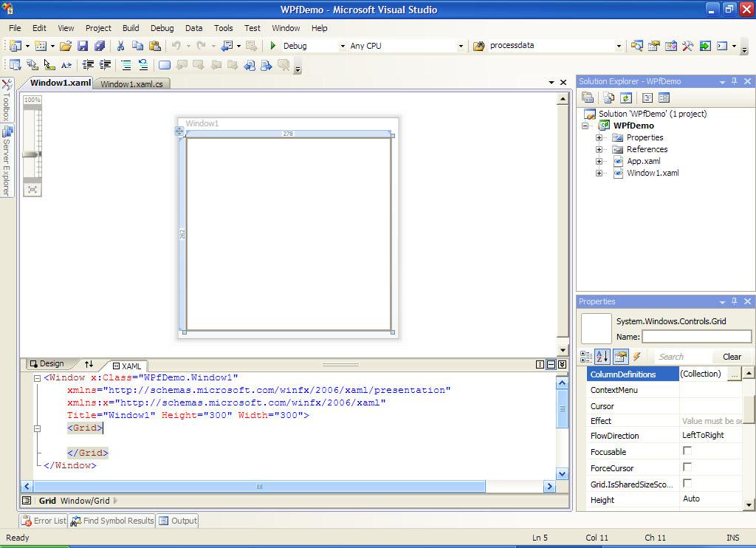Click the Comment Out Selected Lines icon
This screenshot has height=548, width=756.
coord(126,65)
